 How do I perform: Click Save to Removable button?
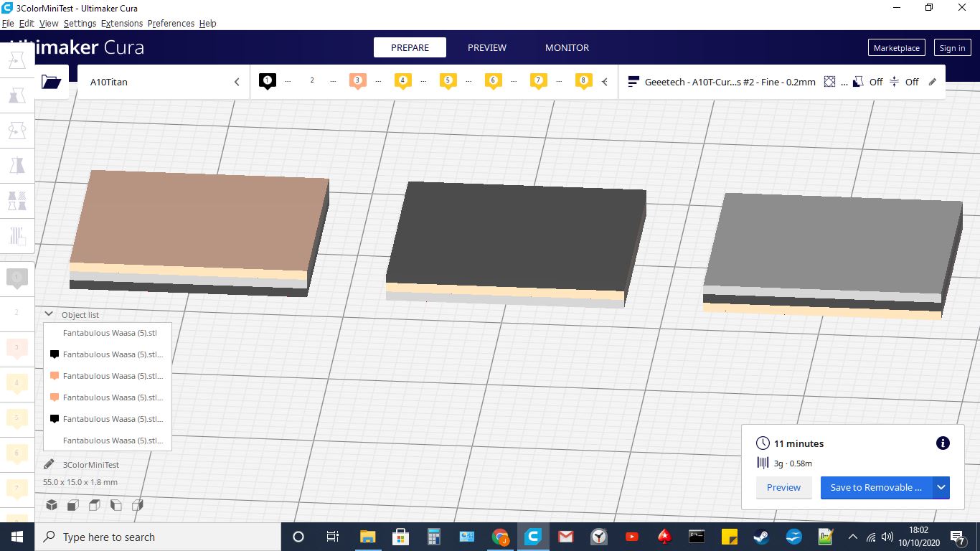pos(876,487)
